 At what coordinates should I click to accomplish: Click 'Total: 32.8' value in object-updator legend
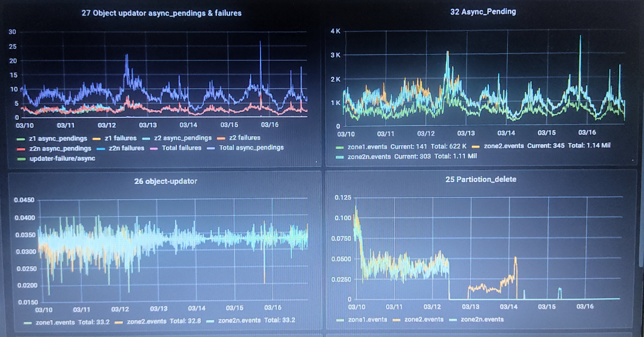[x=185, y=321]
